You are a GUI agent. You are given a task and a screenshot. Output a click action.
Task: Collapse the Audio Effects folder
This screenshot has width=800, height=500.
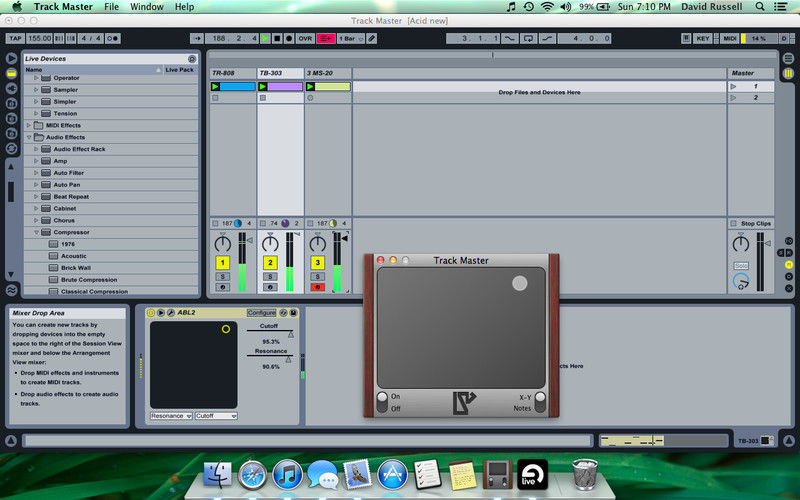tap(29, 137)
